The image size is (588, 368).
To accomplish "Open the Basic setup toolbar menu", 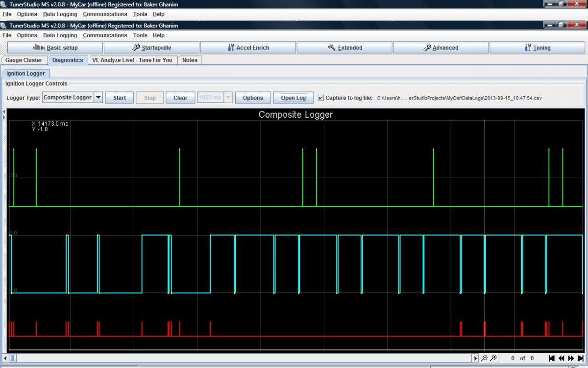I will (x=55, y=48).
